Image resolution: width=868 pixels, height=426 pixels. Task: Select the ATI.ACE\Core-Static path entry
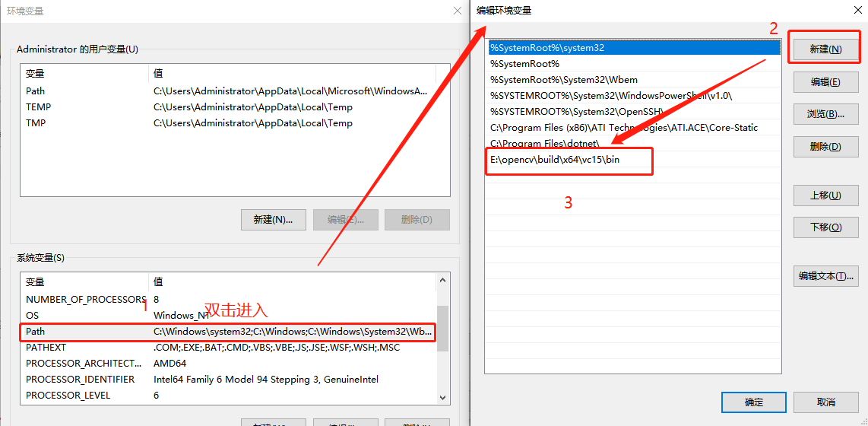tap(633, 127)
